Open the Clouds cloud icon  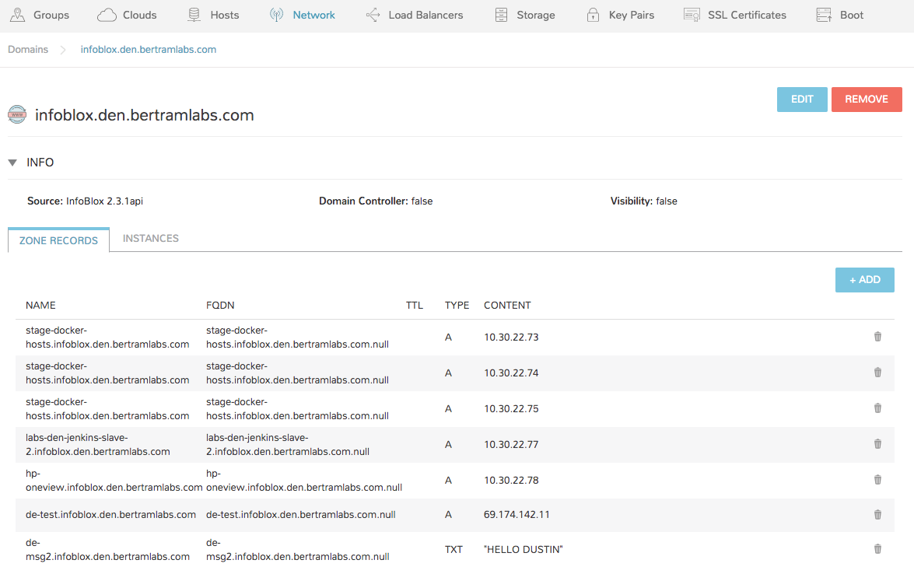point(107,15)
